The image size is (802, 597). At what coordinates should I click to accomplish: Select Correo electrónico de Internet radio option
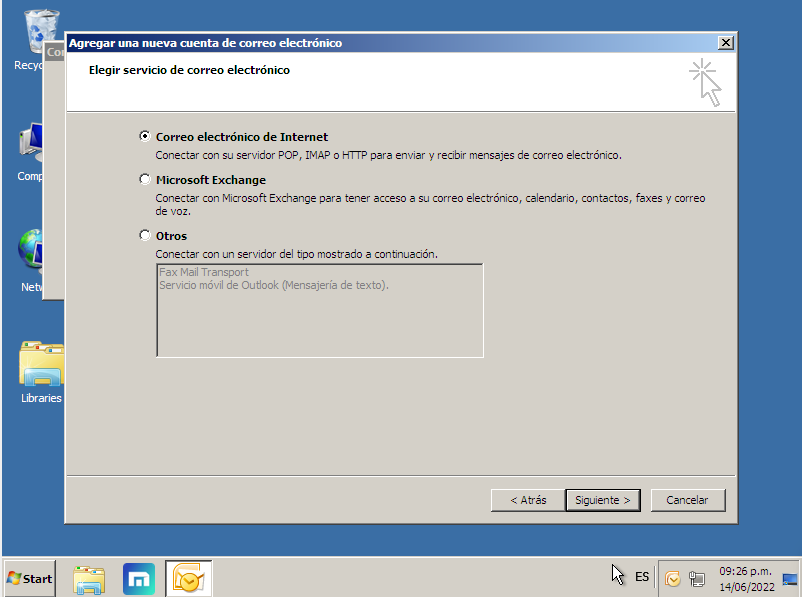(145, 136)
